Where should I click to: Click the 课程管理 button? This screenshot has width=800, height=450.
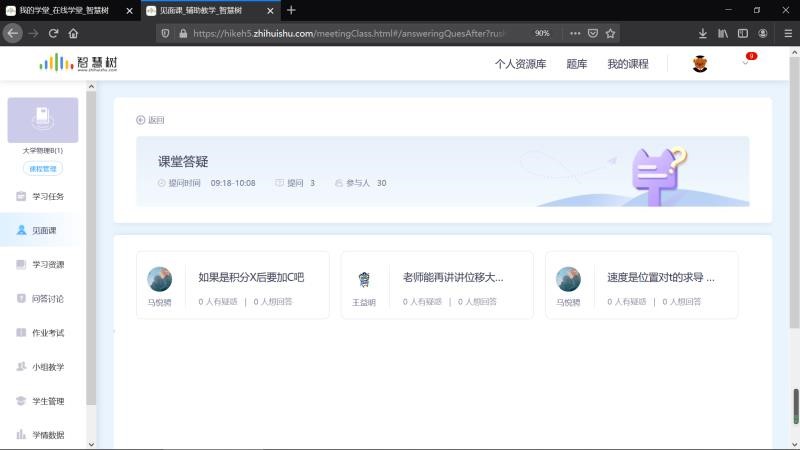point(43,168)
